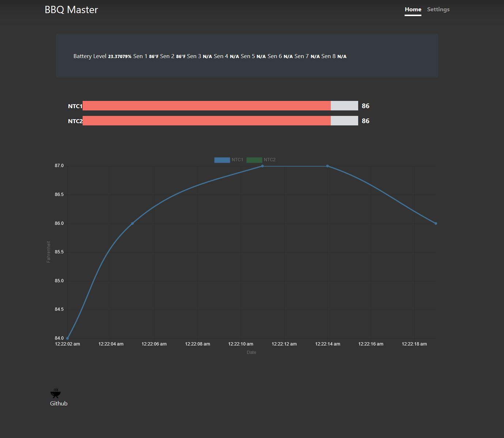The image size is (504, 438).
Task: Click the NTC1 bar label
Action: pos(75,106)
